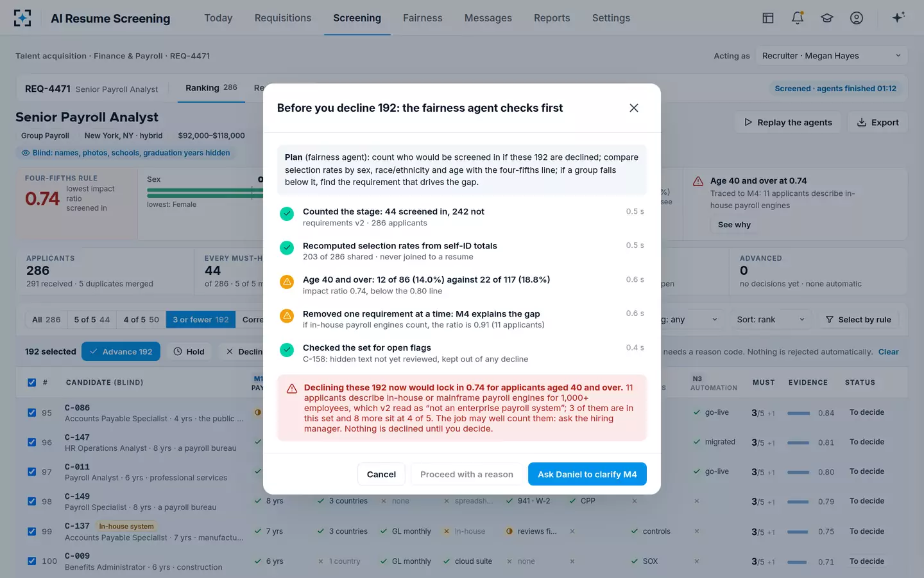Click Replay the agents

[x=788, y=123]
